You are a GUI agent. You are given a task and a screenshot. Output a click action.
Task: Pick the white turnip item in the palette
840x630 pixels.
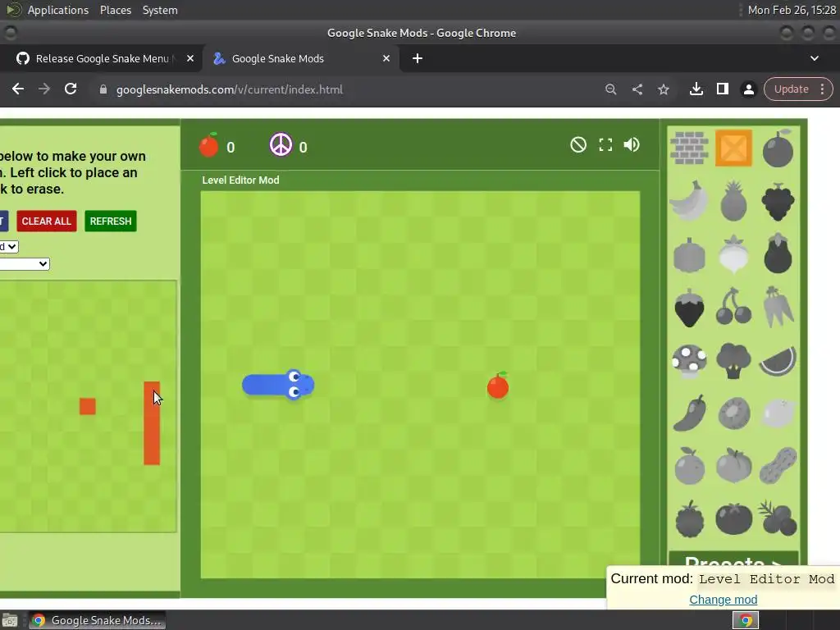733,254
